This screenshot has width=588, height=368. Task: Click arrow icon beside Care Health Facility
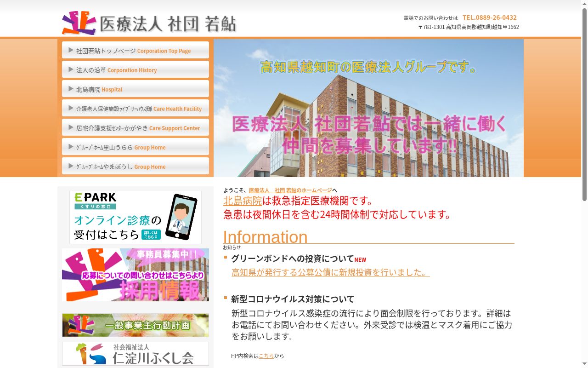click(71, 108)
